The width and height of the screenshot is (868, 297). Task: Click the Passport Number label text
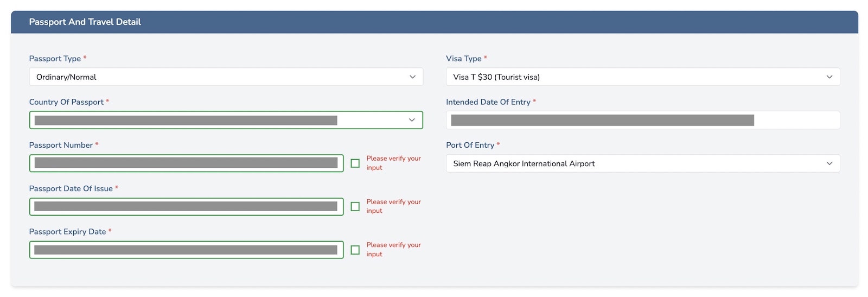61,145
